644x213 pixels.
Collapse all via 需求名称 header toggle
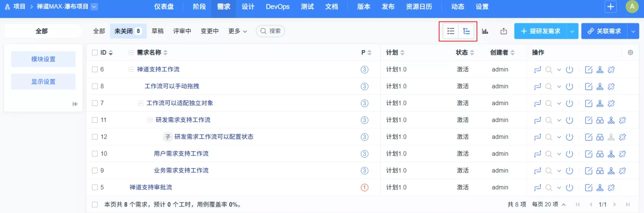(x=131, y=53)
